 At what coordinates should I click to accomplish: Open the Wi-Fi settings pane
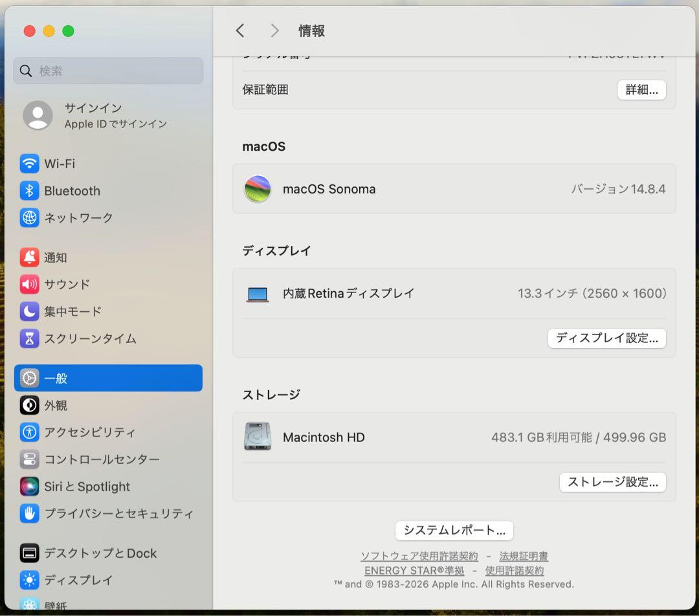coord(108,164)
